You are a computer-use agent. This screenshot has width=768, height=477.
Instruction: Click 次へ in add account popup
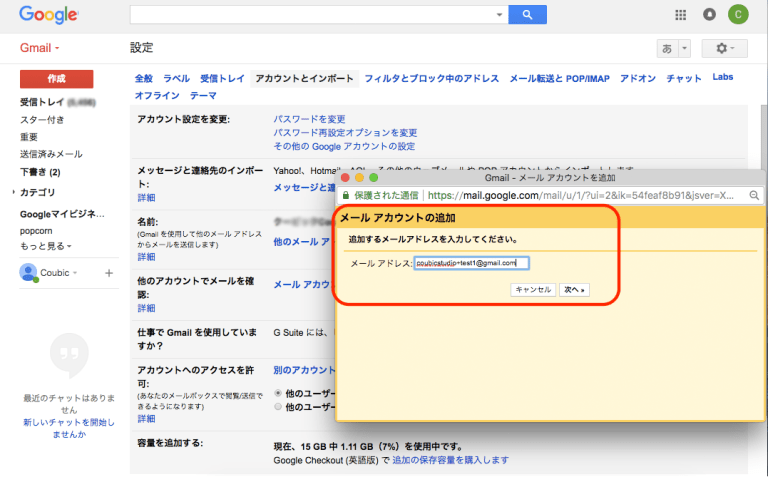(x=574, y=289)
